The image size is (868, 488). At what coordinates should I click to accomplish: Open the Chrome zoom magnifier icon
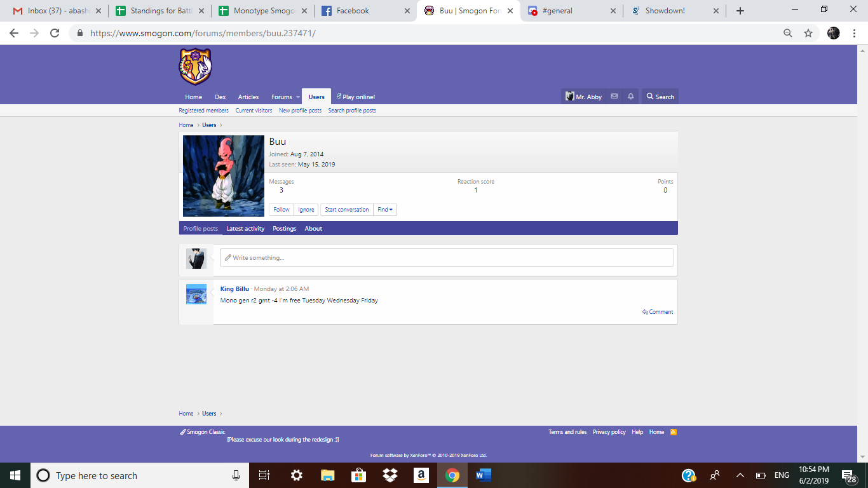pyautogui.click(x=788, y=33)
